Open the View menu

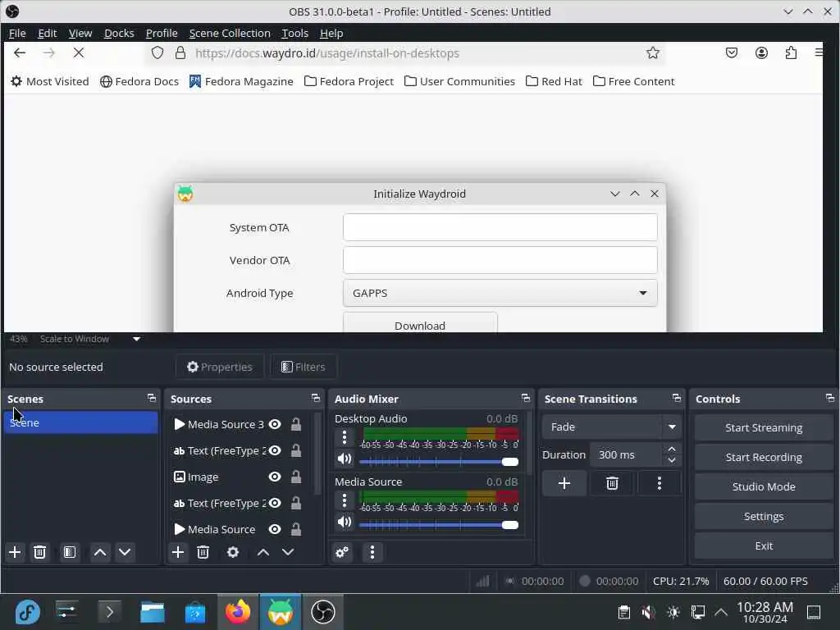coord(80,33)
